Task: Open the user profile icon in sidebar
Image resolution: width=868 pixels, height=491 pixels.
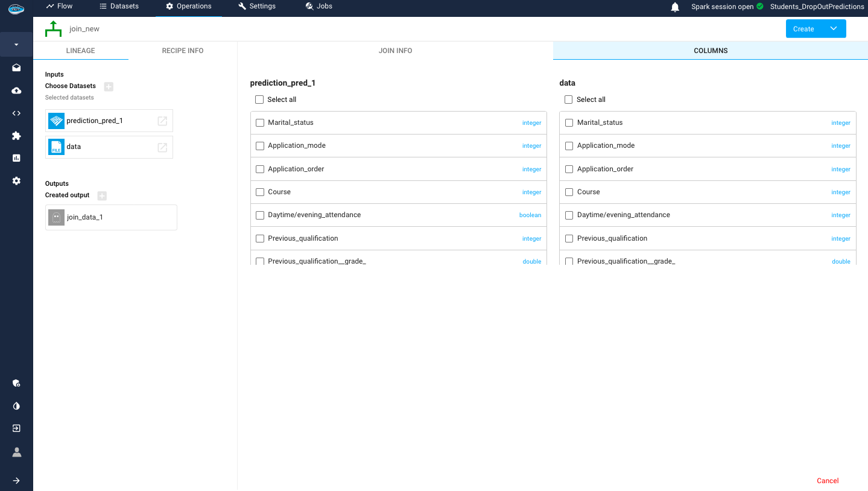Action: click(x=16, y=452)
